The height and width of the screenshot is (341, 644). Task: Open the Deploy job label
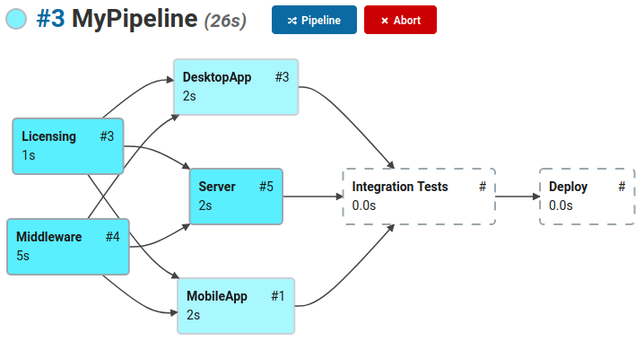[x=568, y=187]
